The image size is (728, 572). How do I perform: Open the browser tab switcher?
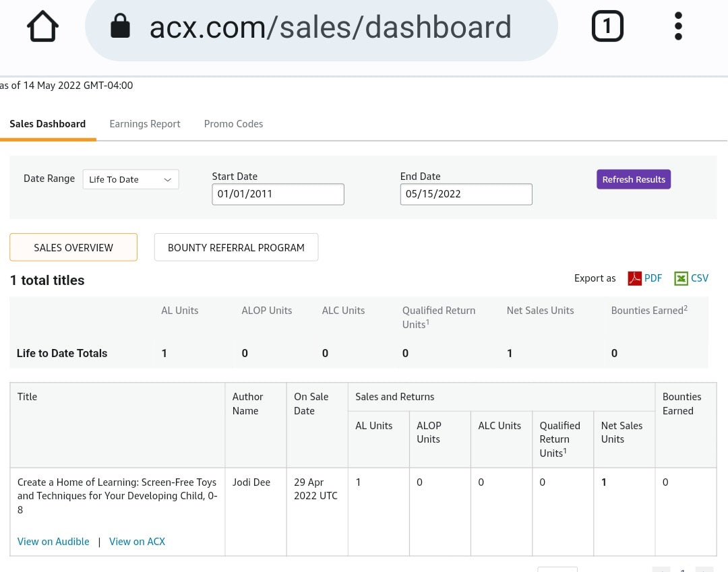pyautogui.click(x=607, y=27)
